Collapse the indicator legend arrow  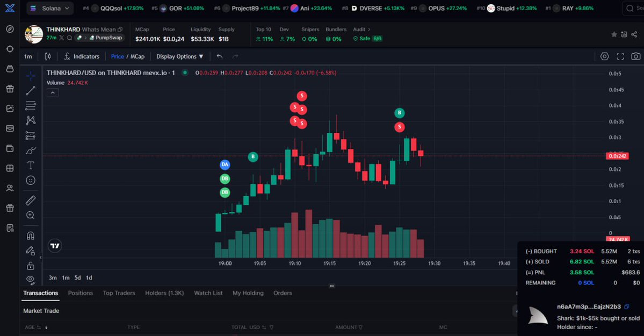(53, 93)
